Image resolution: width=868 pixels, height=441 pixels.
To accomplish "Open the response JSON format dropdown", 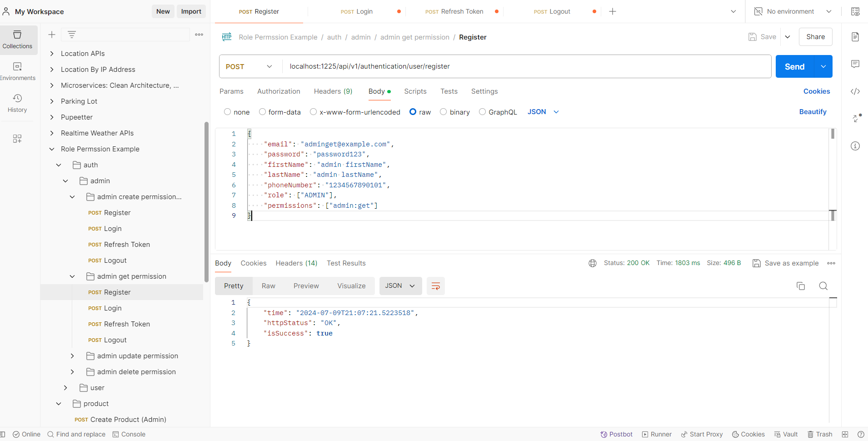I will 400,286.
